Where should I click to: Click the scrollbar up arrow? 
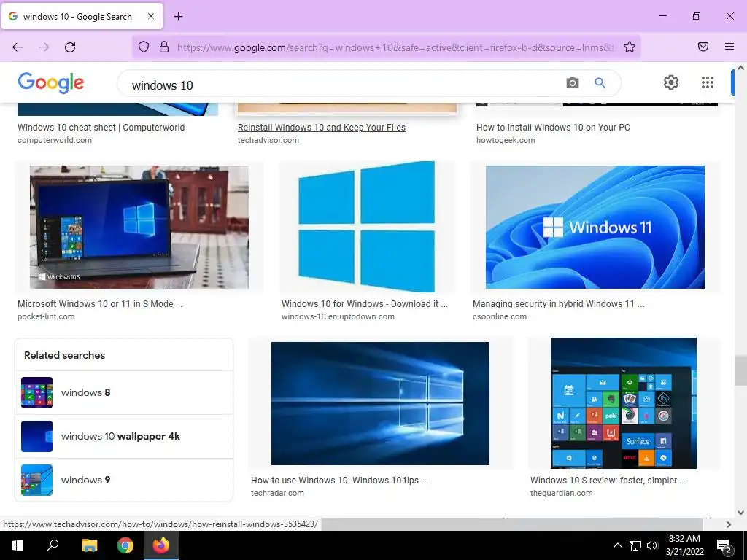(x=740, y=68)
